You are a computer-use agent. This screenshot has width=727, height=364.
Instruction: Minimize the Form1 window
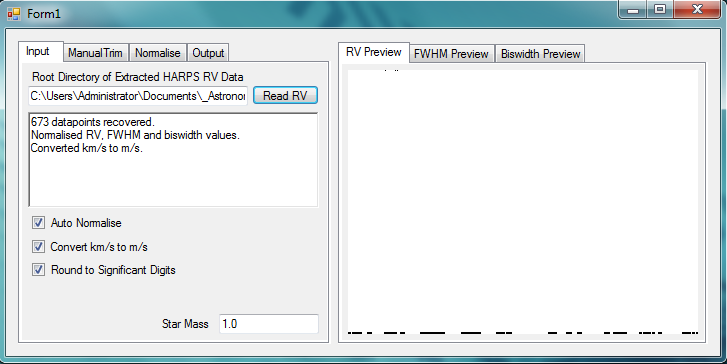633,9
